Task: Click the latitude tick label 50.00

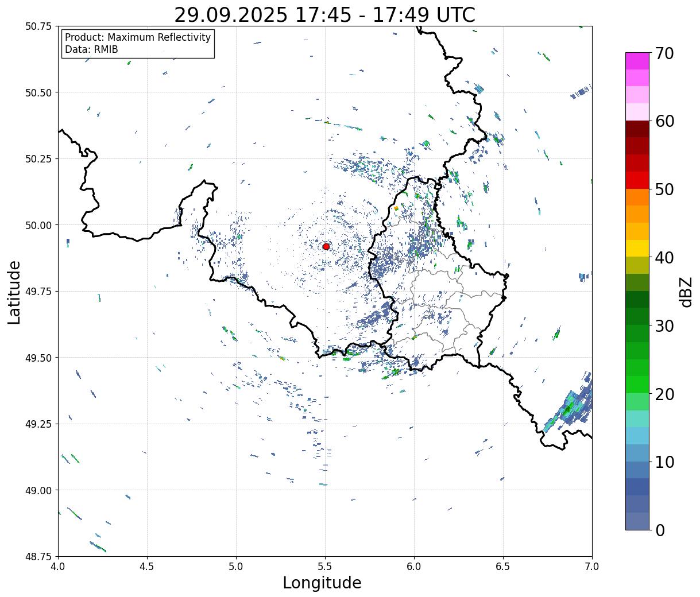Action: pos(38,225)
